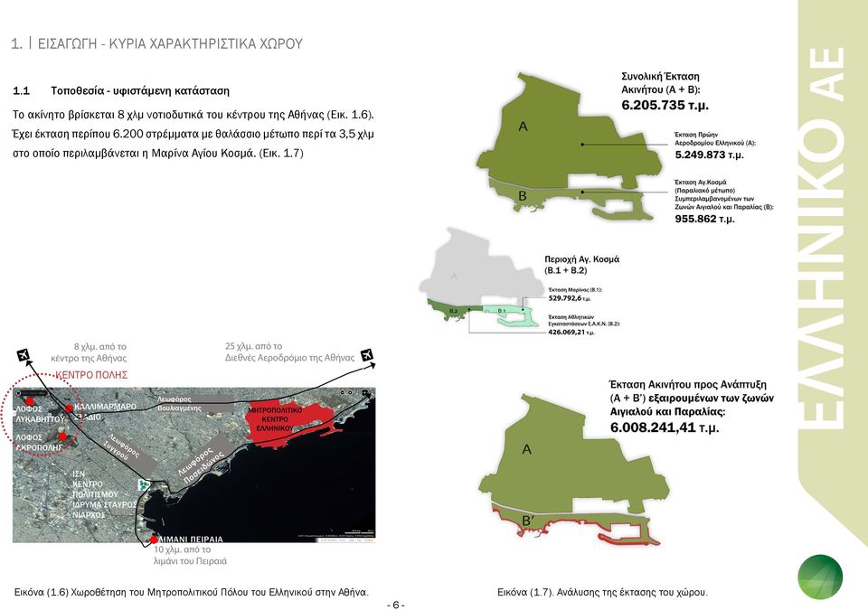Viewport: 868px width, 610px height.
Task: Click the value '5.249.873 τ.μ.'
Action: point(709,155)
